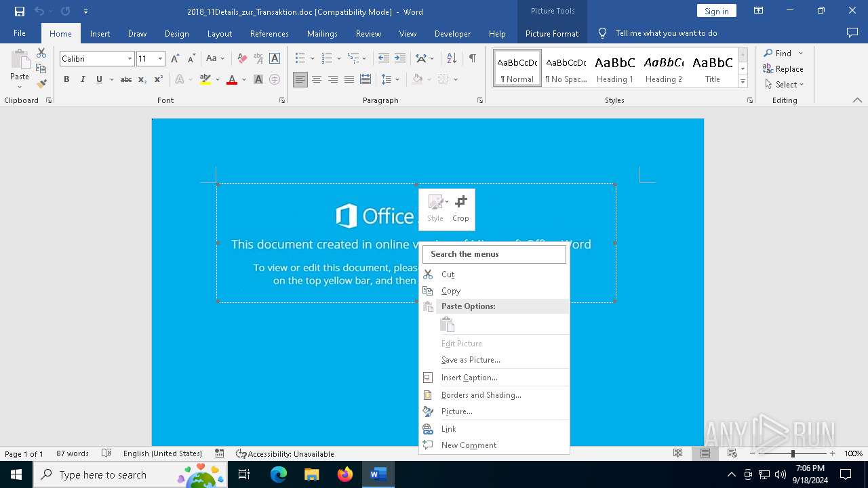Switch to Read Mode view in status bar

coord(677,453)
